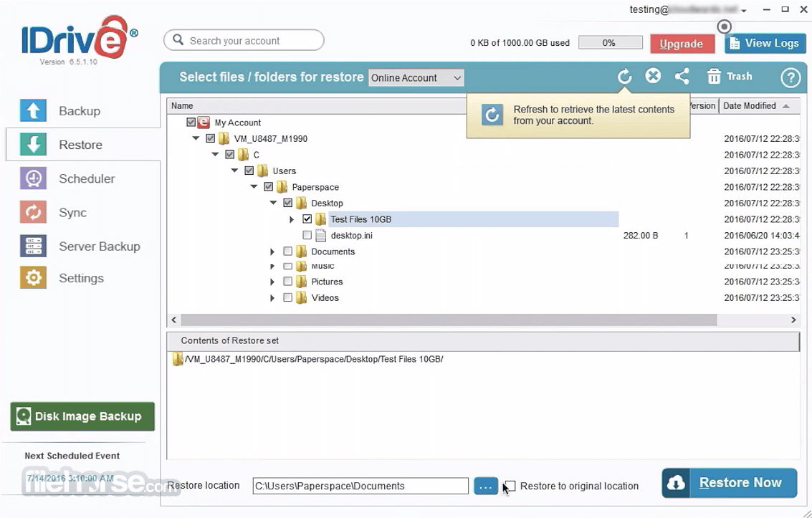Click the refresh icon in header
812x518 pixels.
tap(624, 77)
